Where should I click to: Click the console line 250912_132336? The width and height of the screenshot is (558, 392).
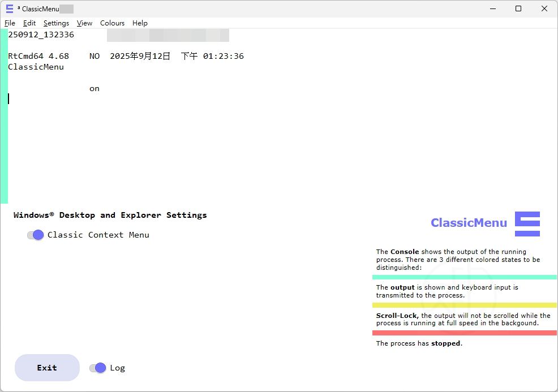41,35
